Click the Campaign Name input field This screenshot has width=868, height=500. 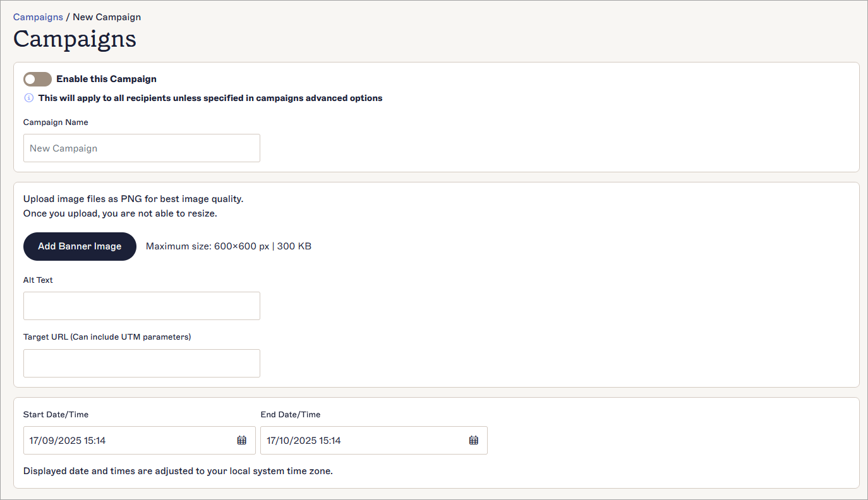tap(142, 148)
